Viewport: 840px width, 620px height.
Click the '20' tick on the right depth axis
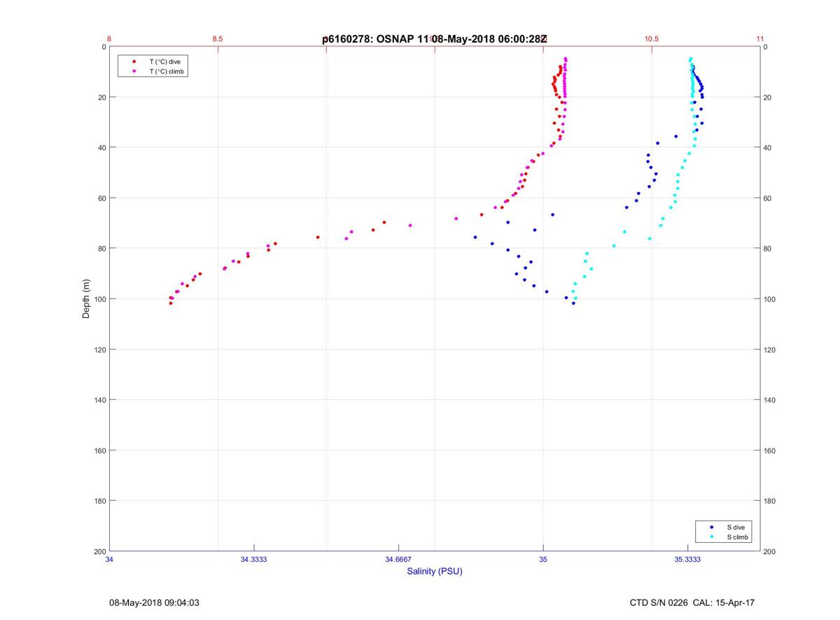pyautogui.click(x=768, y=97)
